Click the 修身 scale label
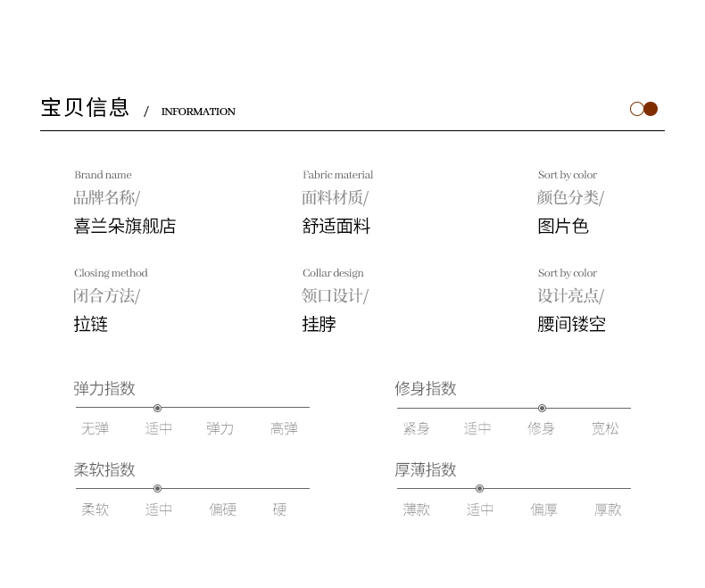This screenshot has width=705, height=588. (x=542, y=428)
